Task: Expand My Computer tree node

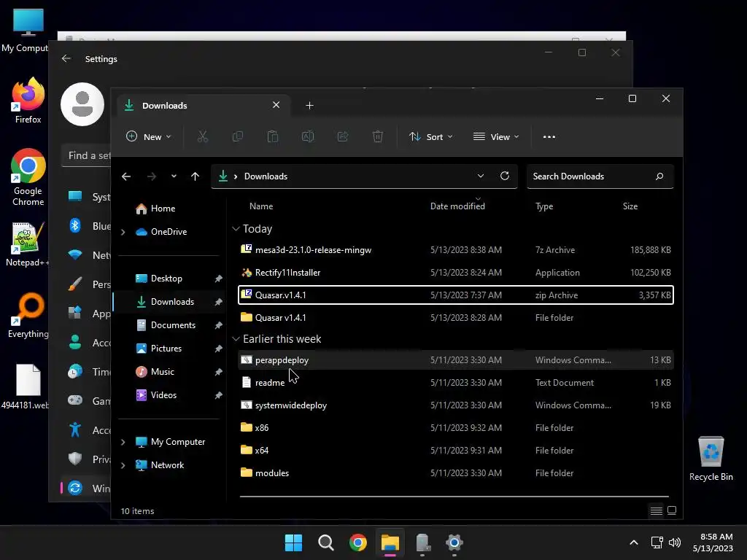Action: click(x=123, y=442)
